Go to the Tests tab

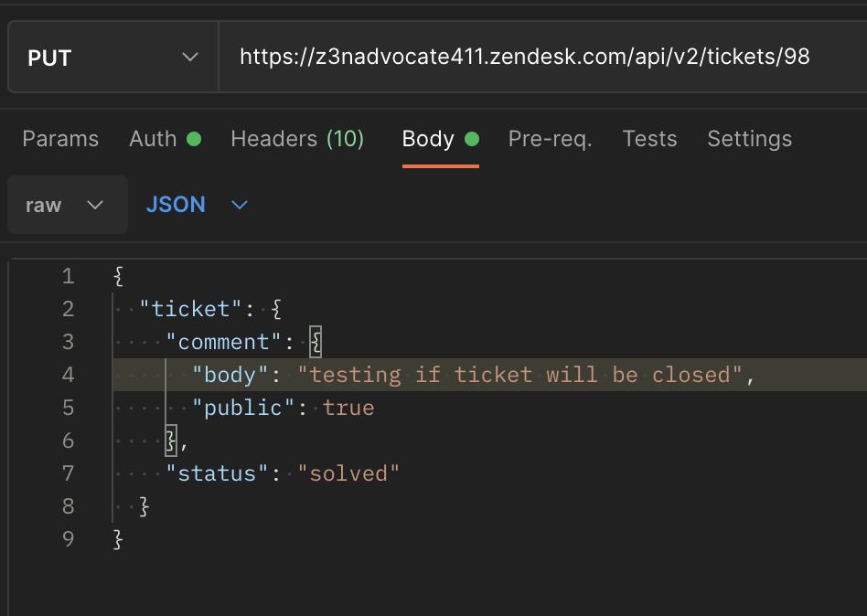coord(649,139)
